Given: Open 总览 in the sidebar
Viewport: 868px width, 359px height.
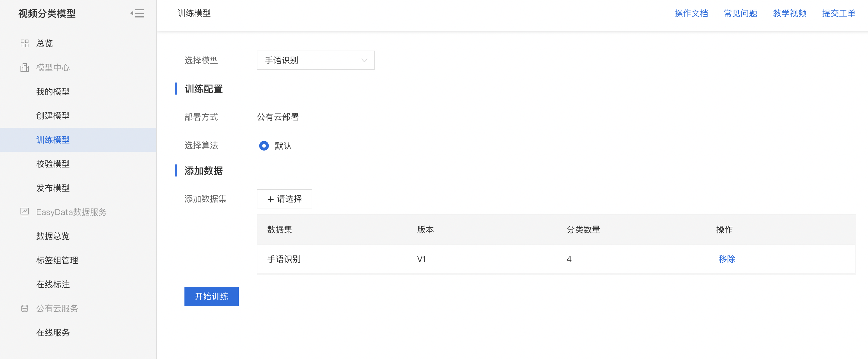Looking at the screenshot, I should pos(45,43).
